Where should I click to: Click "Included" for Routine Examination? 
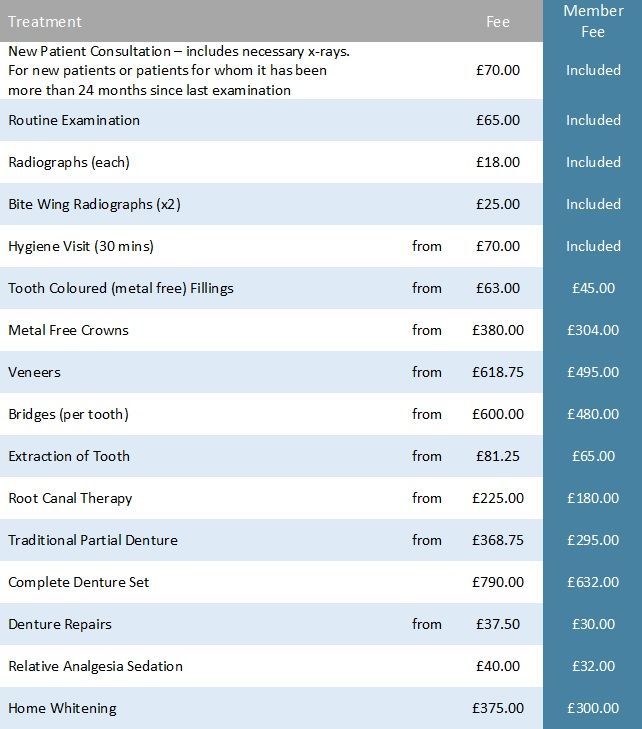(593, 120)
